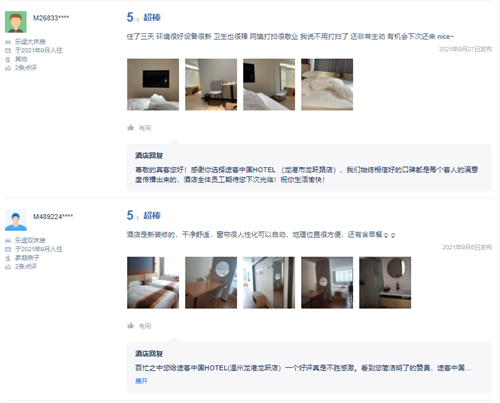Click M489224 user avatar with blue cap
Image resolution: width=500 pixels, height=403 pixels.
pos(16,220)
